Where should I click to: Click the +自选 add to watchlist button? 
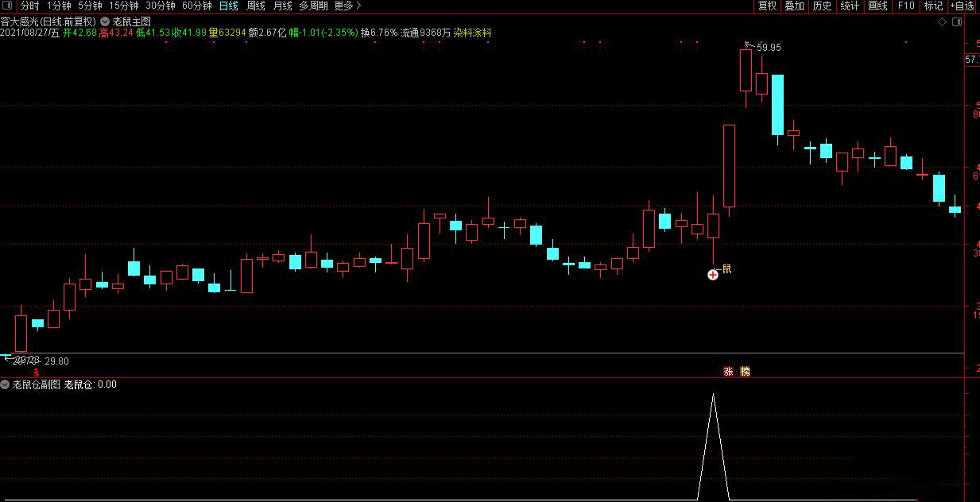[x=963, y=6]
